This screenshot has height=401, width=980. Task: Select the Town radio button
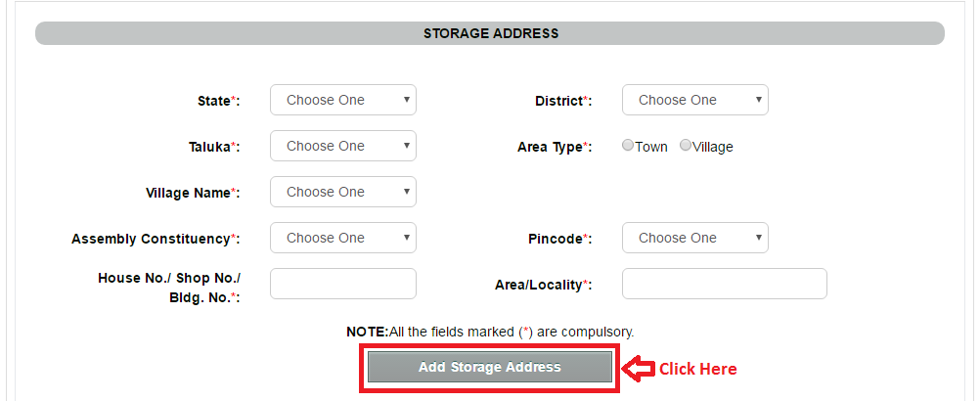(x=628, y=146)
